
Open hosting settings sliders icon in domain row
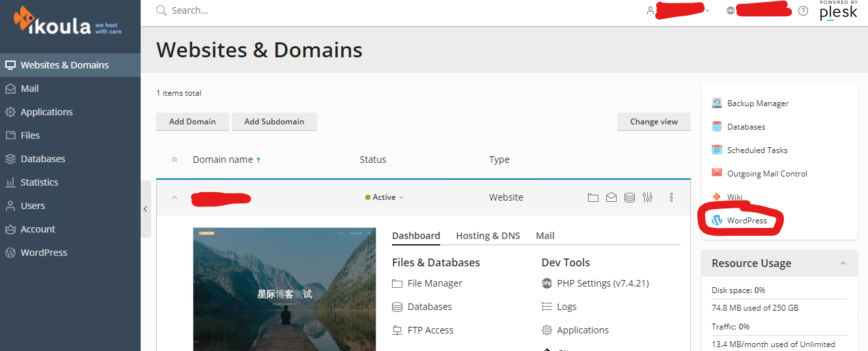[647, 197]
